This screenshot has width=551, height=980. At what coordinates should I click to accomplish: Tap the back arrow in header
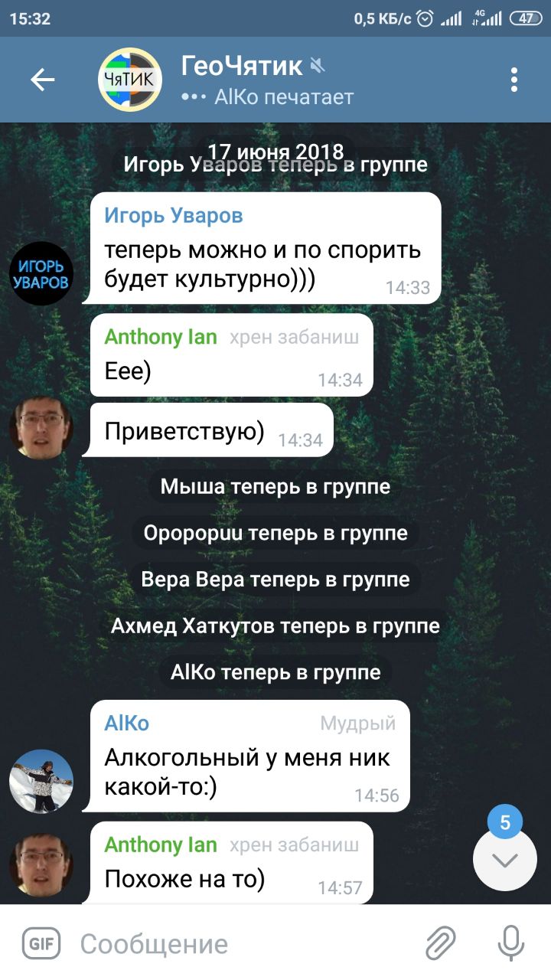click(x=42, y=80)
